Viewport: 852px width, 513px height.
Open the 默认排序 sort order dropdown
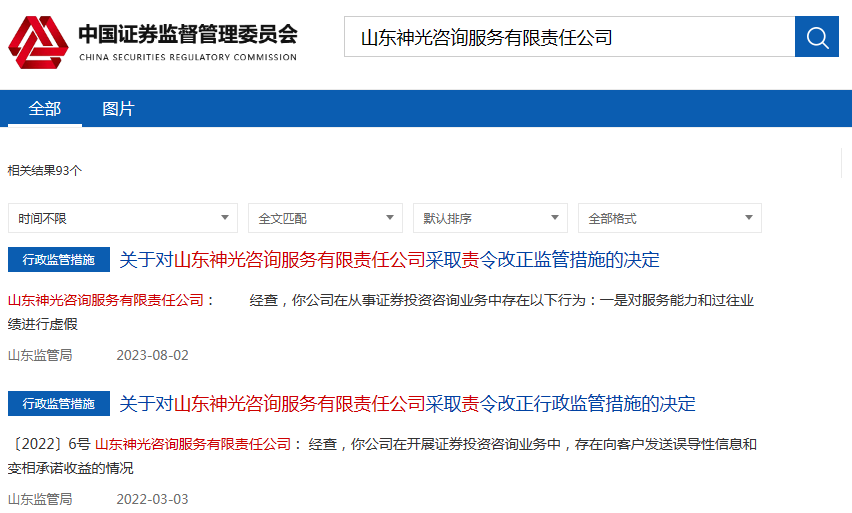[490, 218]
